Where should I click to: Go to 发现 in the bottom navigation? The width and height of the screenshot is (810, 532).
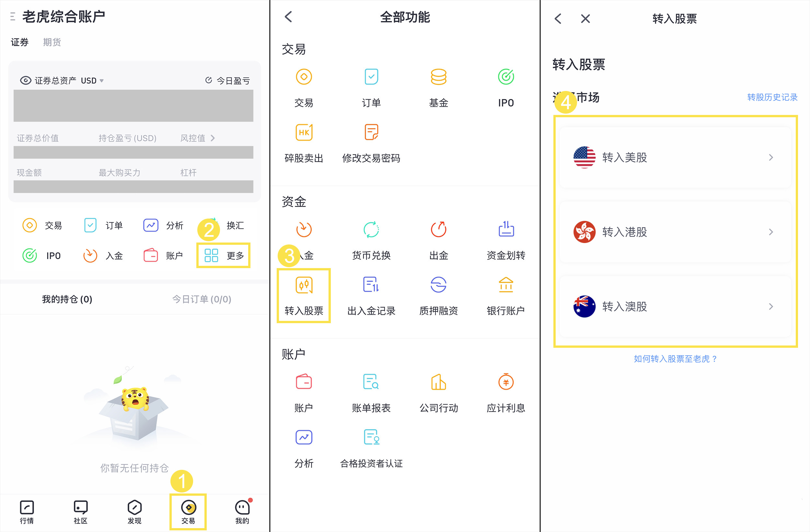coord(134,512)
